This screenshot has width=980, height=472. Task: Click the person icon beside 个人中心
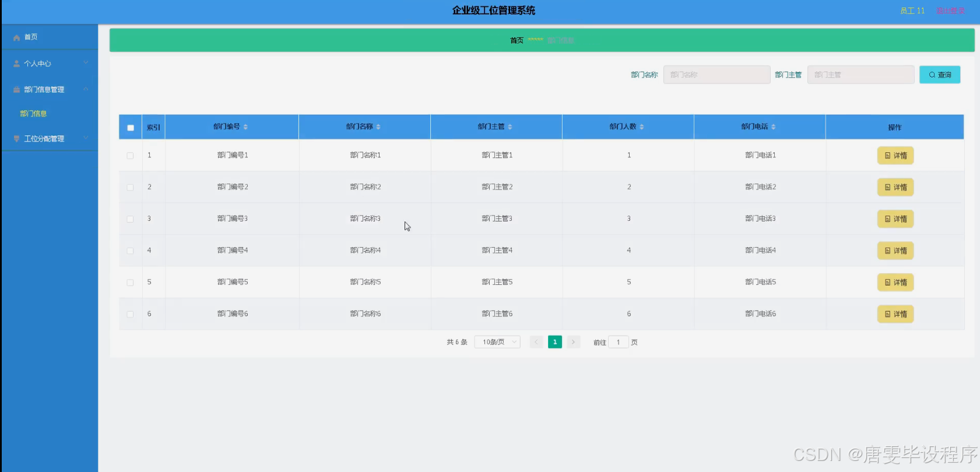click(16, 64)
